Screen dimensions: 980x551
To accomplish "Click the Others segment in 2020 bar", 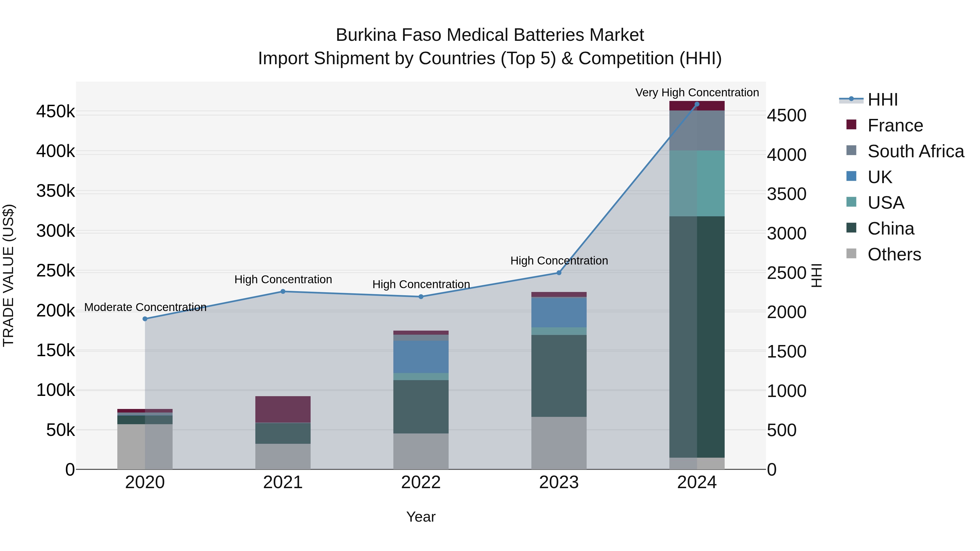I will (145, 447).
